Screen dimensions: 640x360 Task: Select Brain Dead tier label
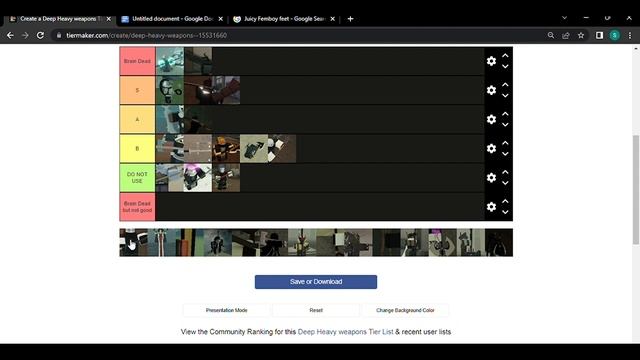[137, 61]
